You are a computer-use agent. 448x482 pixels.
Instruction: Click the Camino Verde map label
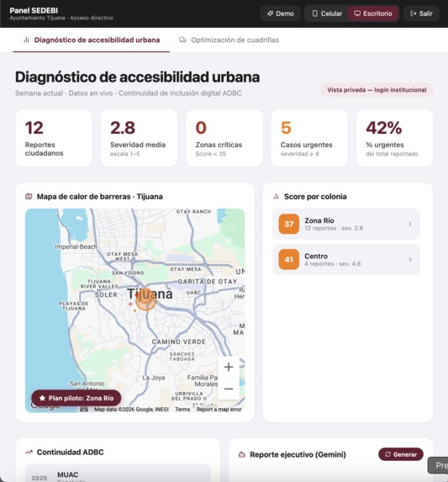pos(179,342)
